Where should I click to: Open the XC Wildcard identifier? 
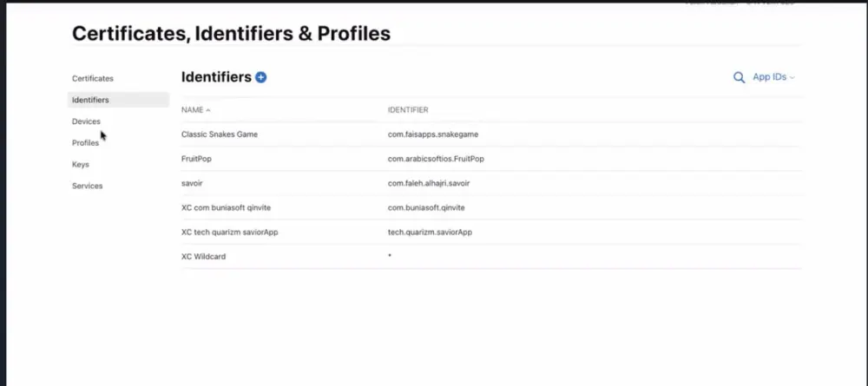tap(203, 257)
